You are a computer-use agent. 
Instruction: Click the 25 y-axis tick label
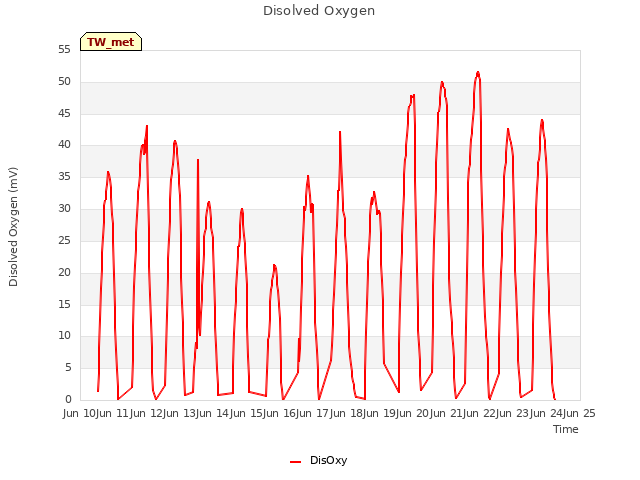(x=64, y=240)
